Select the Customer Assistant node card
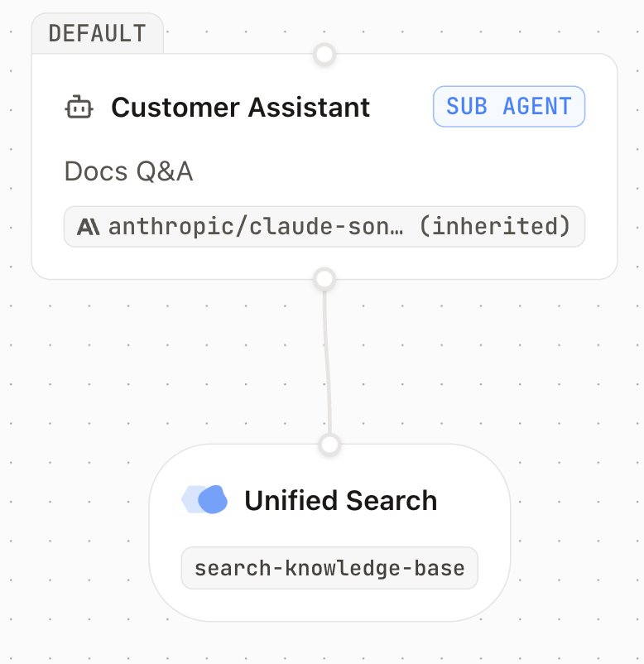Screen dimensions: 644x664 [x=324, y=166]
